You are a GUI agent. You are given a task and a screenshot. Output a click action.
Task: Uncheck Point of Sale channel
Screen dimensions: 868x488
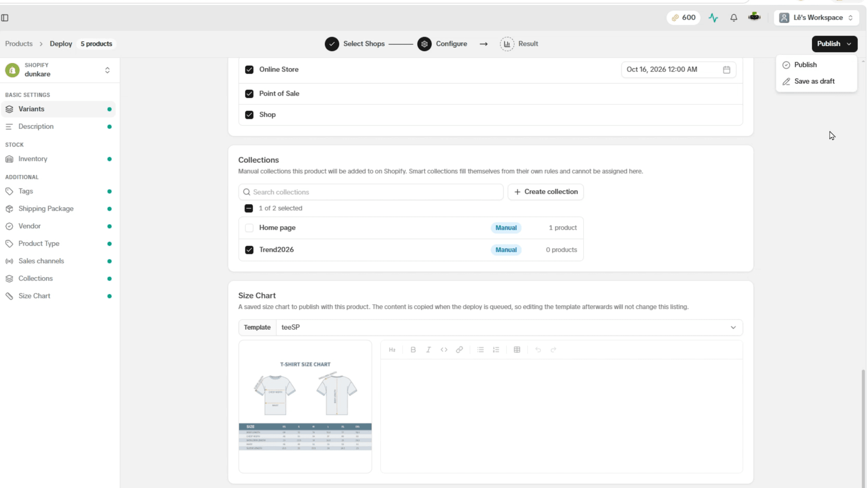point(249,94)
